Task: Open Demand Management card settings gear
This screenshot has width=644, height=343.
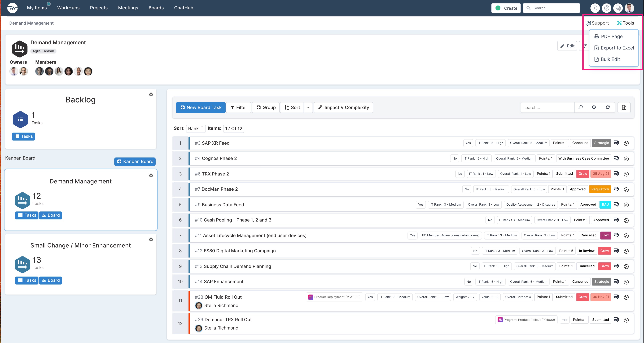Action: 151,175
